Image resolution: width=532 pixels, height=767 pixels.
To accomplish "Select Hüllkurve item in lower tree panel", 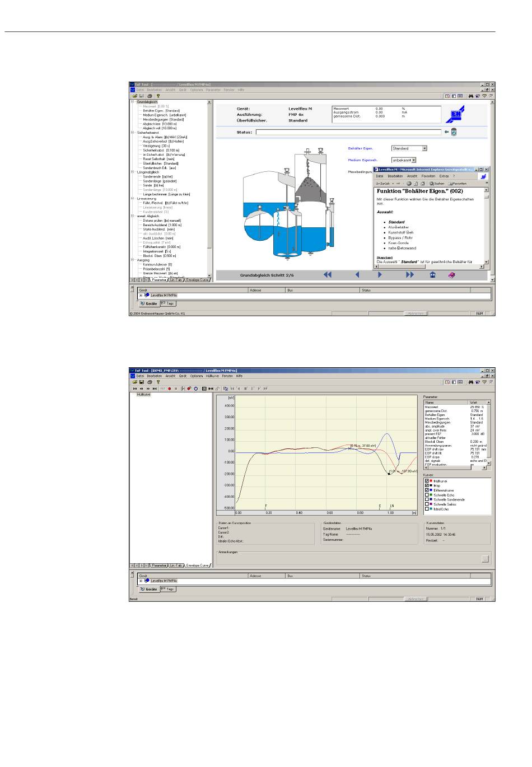I will [x=144, y=395].
